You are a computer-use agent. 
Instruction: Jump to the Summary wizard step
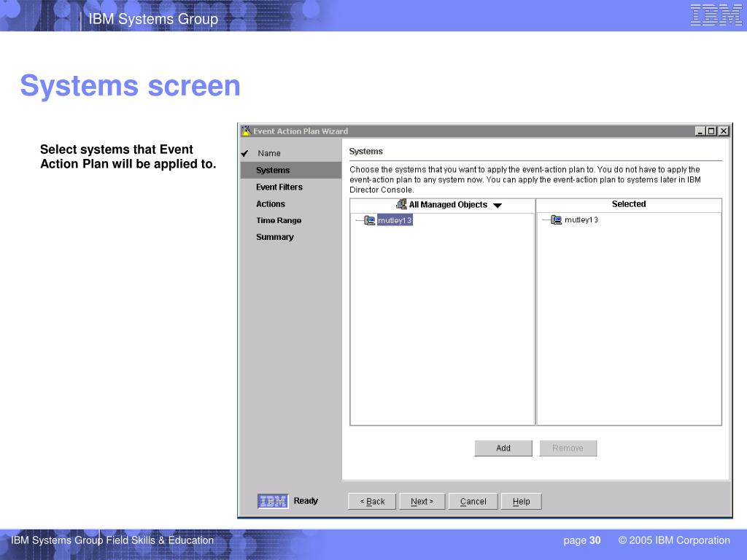tap(275, 237)
